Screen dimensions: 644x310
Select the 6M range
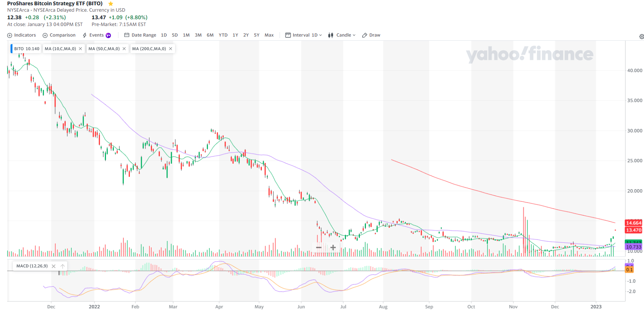210,35
